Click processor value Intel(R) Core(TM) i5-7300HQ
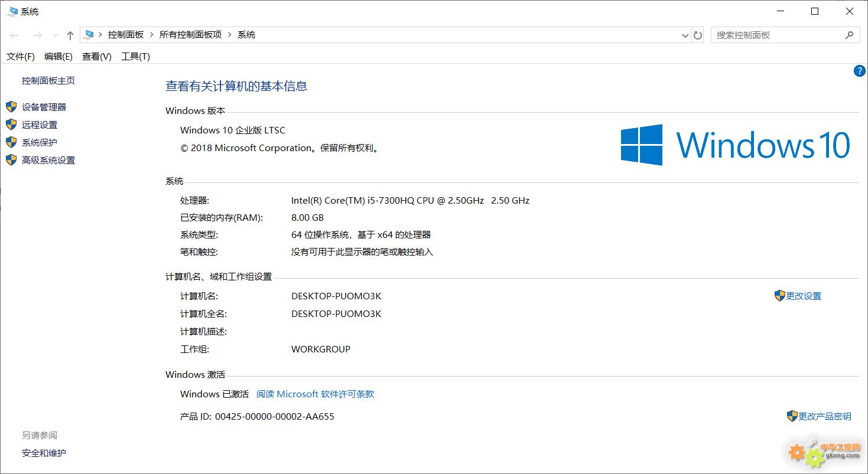 click(x=410, y=201)
